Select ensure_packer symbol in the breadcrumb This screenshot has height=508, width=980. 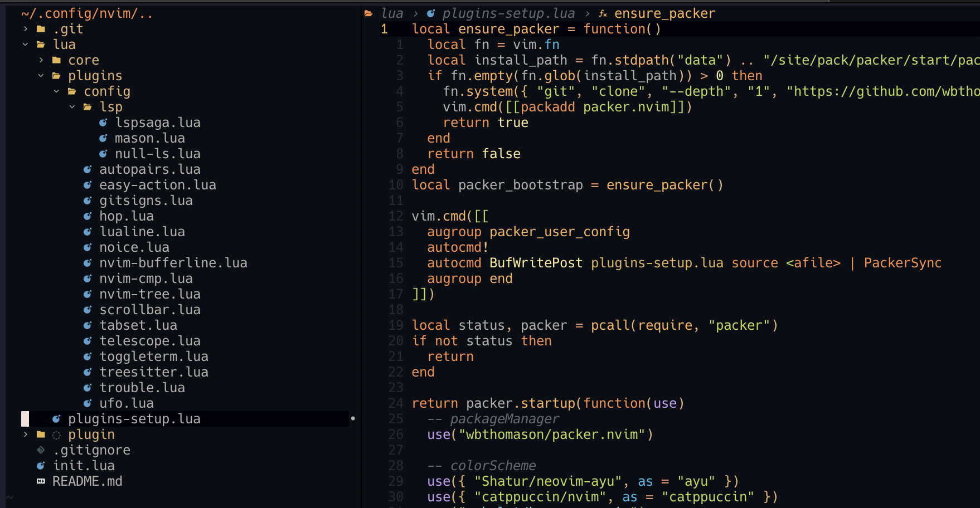[x=664, y=13]
